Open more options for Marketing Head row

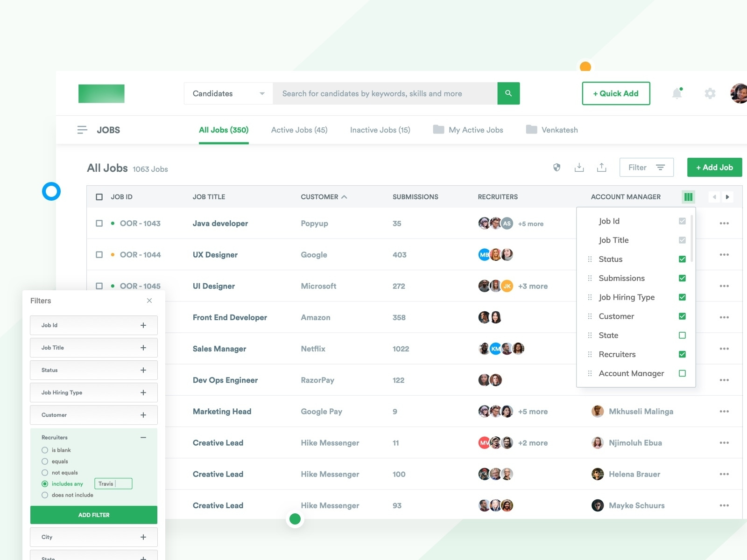[x=724, y=412]
